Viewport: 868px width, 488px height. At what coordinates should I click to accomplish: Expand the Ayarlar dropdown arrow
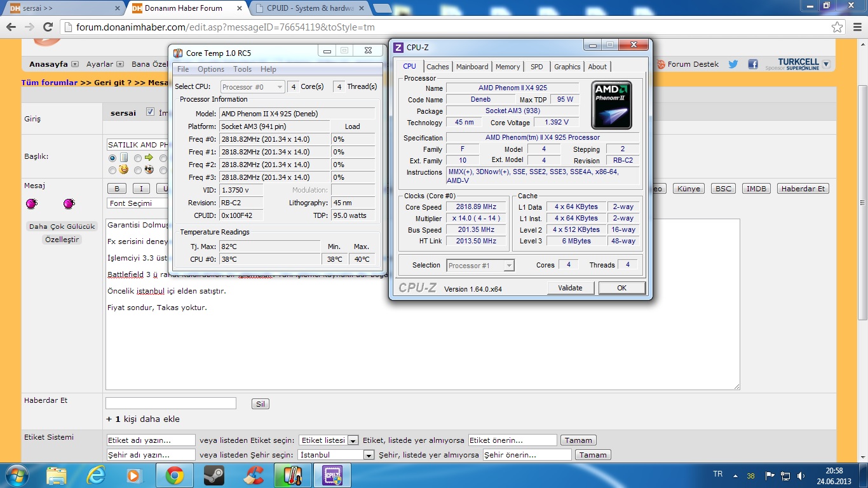point(119,64)
